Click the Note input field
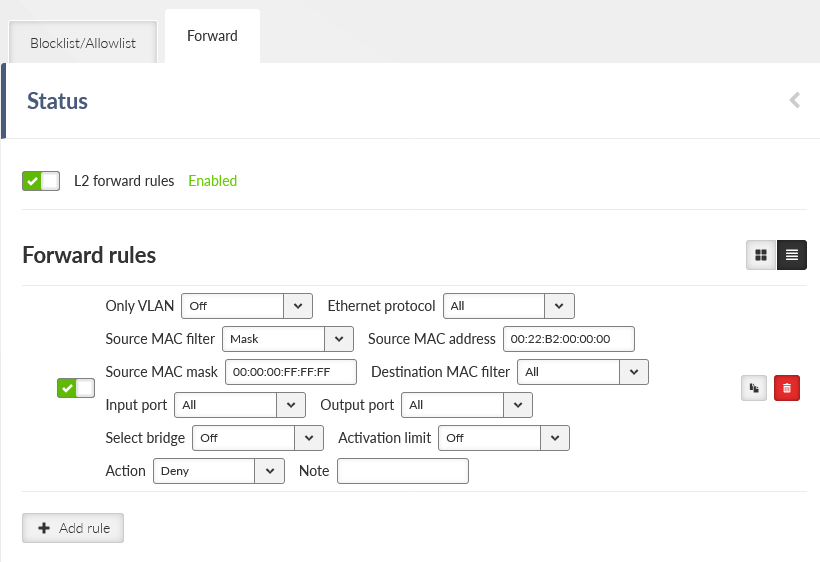Image resolution: width=820 pixels, height=562 pixels. click(x=403, y=471)
